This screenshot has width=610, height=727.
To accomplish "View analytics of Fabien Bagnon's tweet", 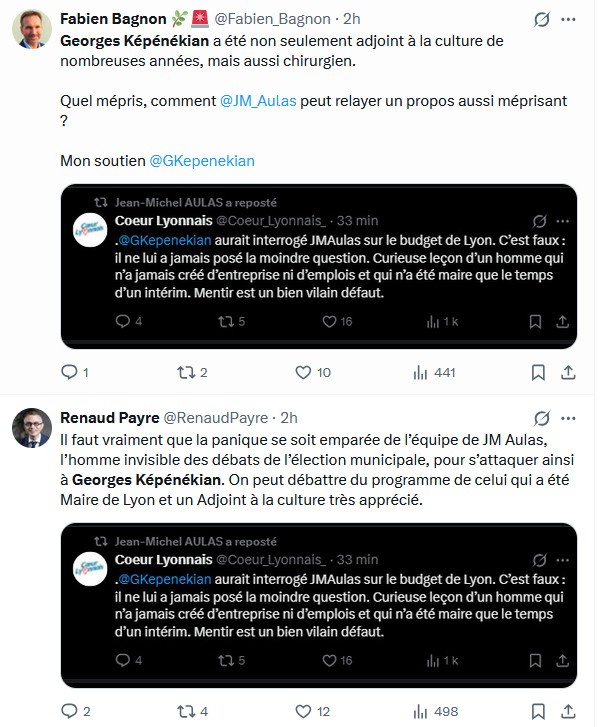I will tap(421, 372).
